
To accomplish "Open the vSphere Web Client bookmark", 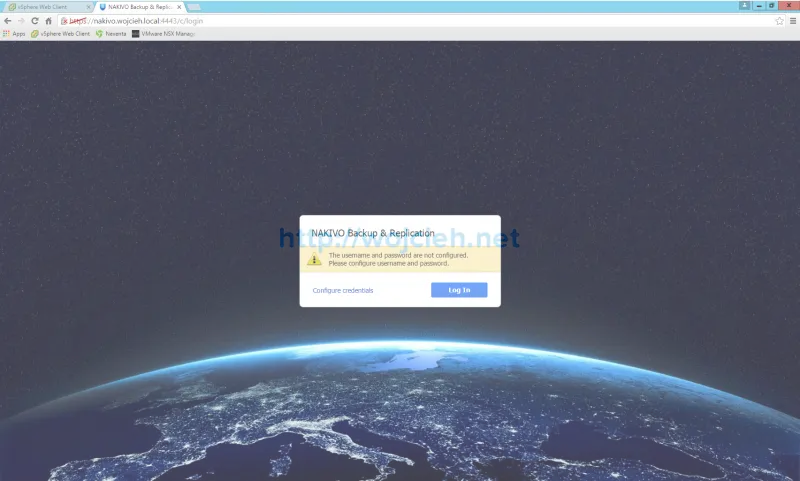I will click(x=62, y=33).
